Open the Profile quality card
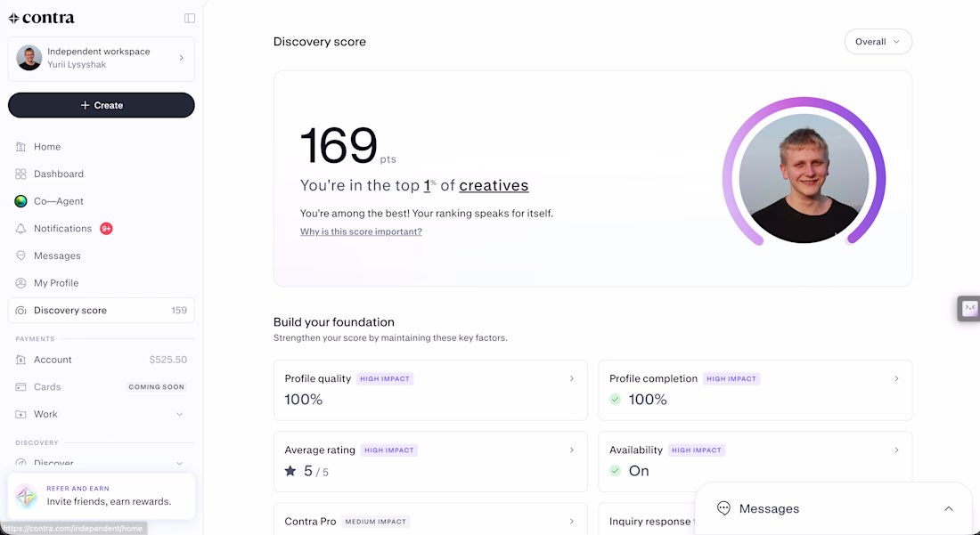The image size is (980, 535). pyautogui.click(x=430, y=390)
